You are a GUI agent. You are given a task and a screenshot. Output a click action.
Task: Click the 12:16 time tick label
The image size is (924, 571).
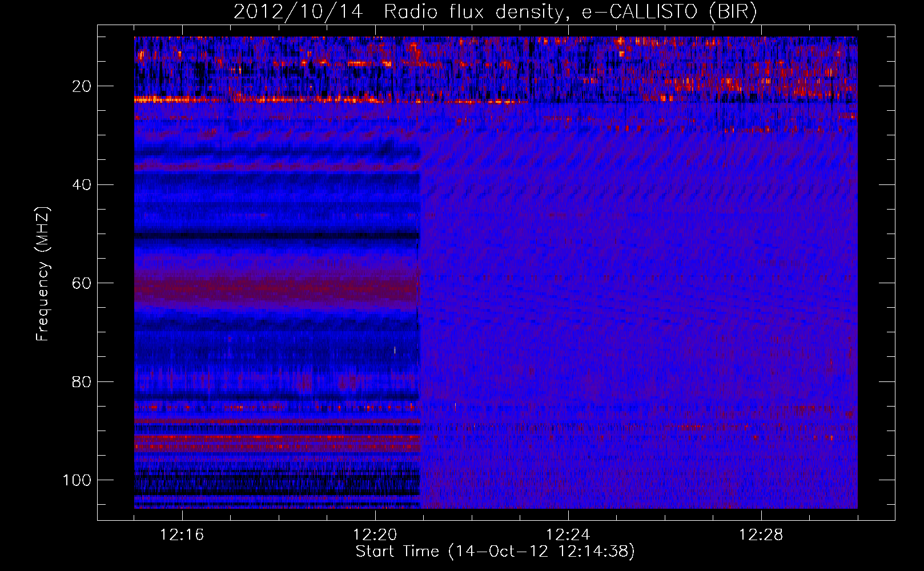tap(182, 535)
